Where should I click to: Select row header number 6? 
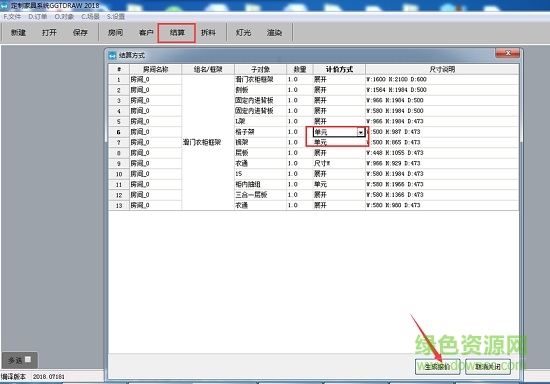click(x=119, y=132)
